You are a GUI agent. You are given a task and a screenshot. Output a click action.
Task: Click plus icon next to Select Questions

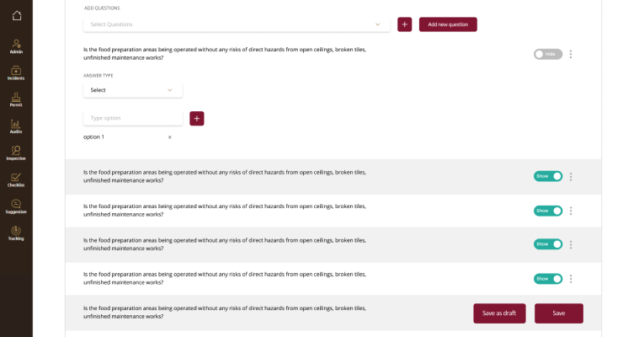(405, 24)
